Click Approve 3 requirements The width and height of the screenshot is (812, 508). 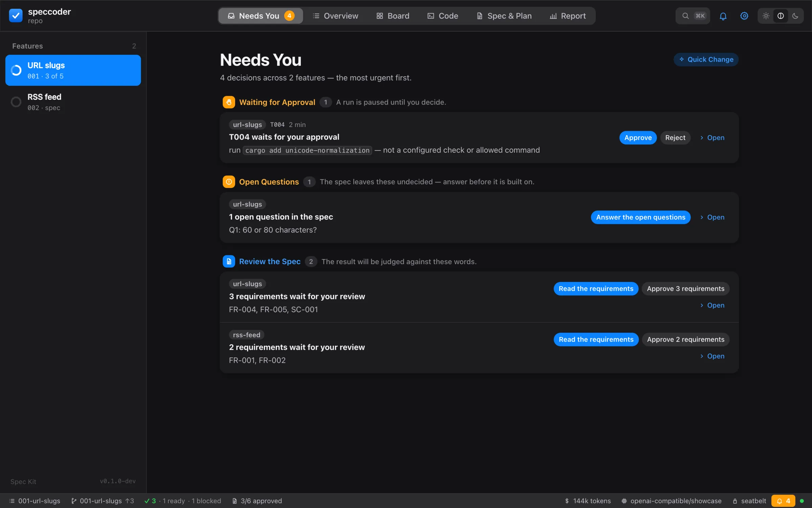(685, 289)
